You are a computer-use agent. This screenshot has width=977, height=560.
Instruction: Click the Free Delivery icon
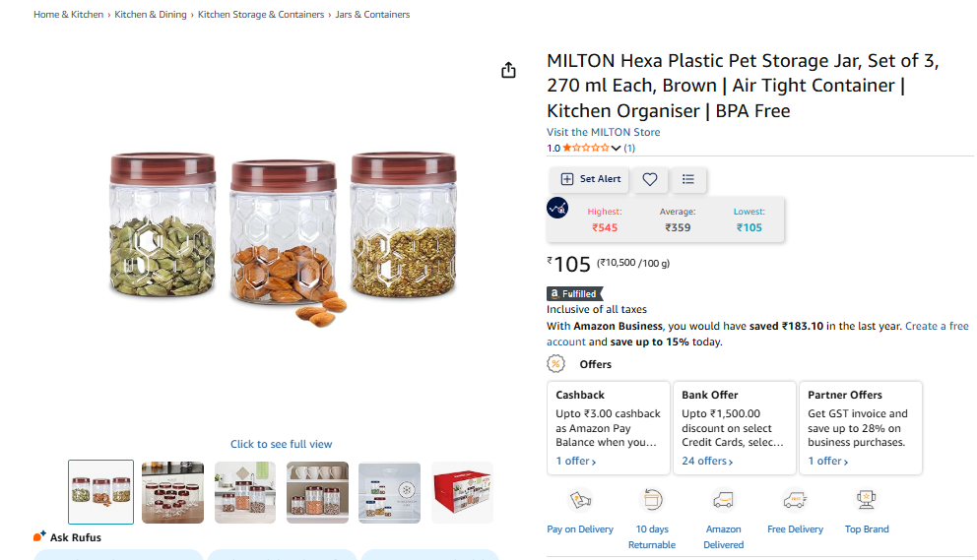point(795,500)
